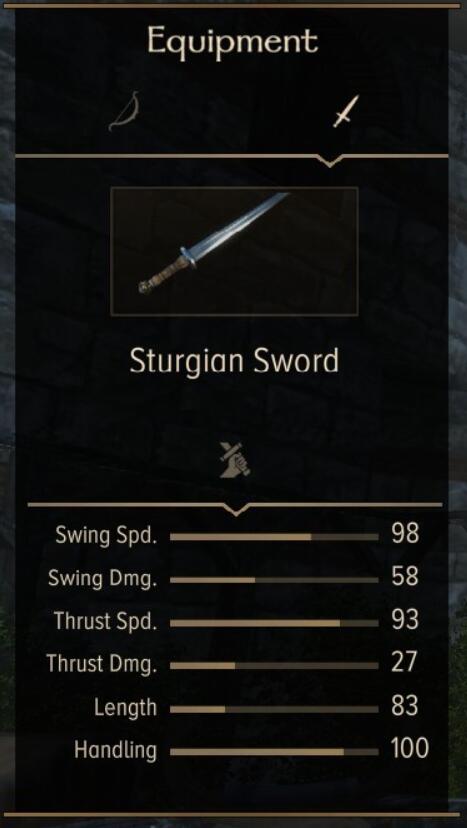Click the Thrust Spd. value 93
Image resolution: width=467 pixels, height=828 pixels.
click(405, 620)
